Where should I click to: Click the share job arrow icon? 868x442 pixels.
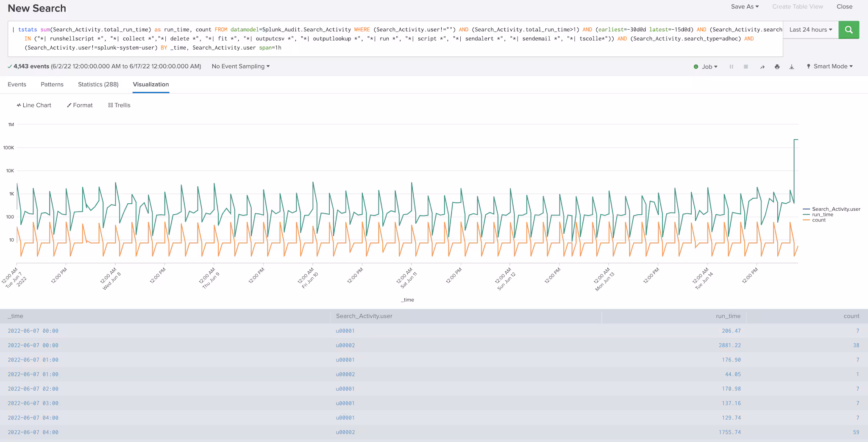[x=762, y=67]
